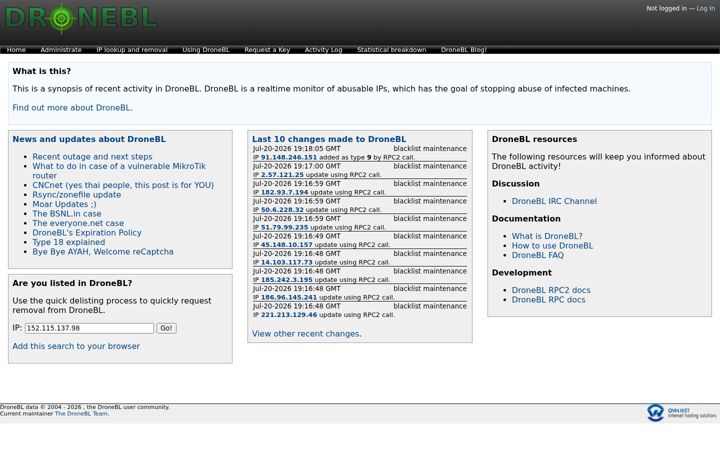Open 'How to use DroneBL' guide
Viewport: 720px width, 450px height.
tap(552, 246)
